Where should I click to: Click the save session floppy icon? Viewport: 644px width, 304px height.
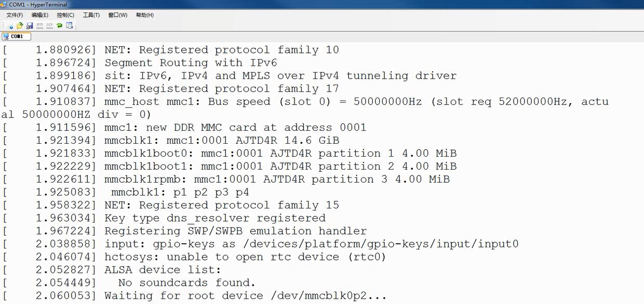[30, 25]
